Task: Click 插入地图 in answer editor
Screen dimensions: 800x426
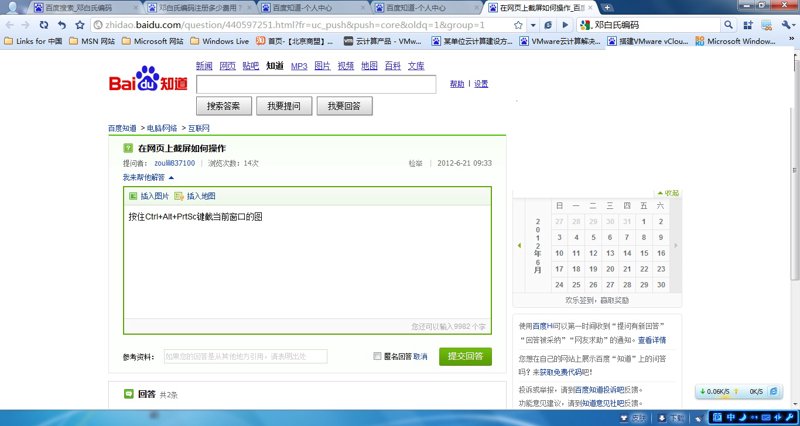Action: 195,196
